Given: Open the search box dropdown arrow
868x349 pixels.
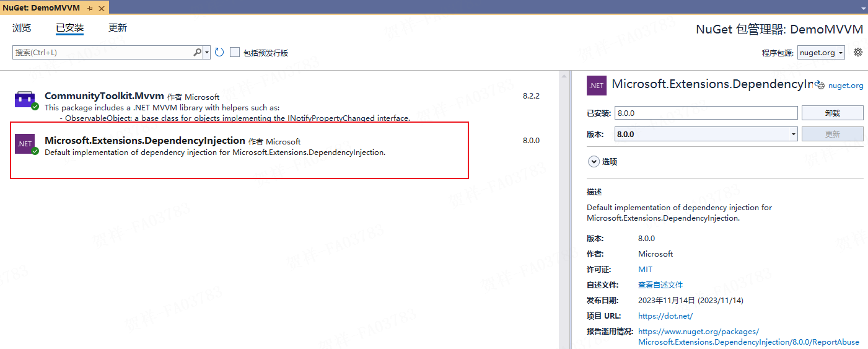Looking at the screenshot, I should pos(207,53).
